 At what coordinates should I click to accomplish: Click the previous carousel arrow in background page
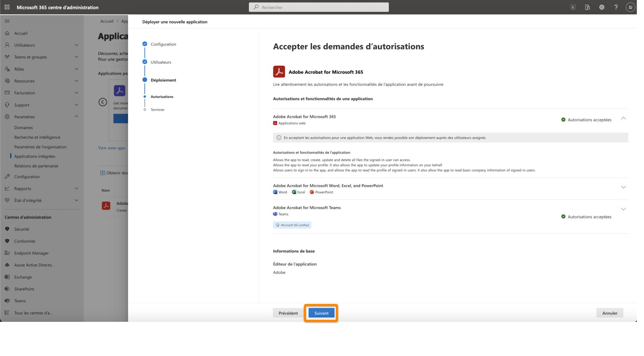(103, 102)
